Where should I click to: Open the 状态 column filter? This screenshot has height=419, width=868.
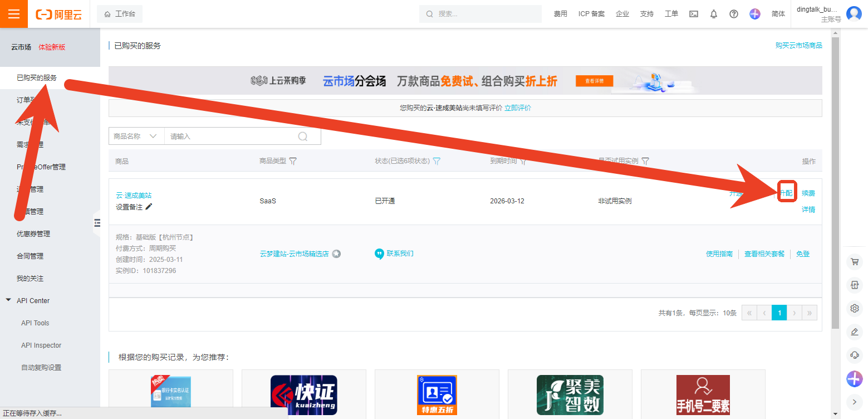(437, 162)
